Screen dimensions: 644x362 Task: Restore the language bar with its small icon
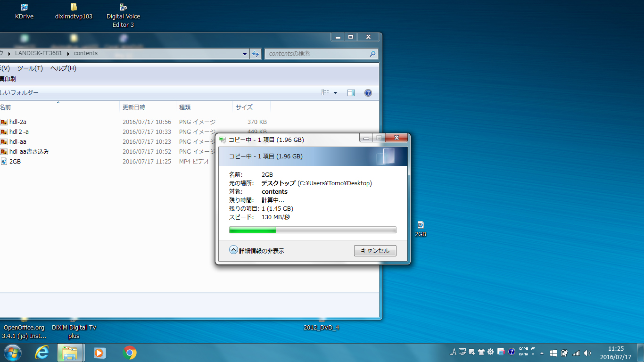[x=533, y=349]
